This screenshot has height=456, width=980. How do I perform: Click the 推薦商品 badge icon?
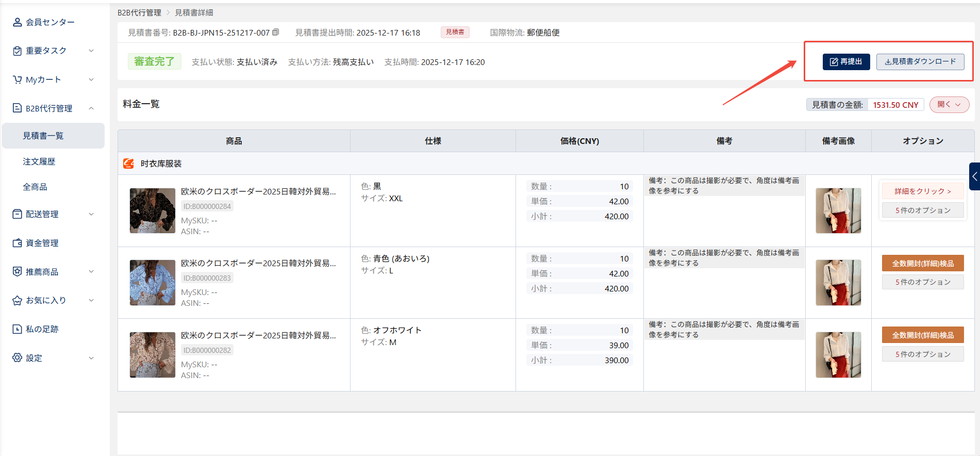[x=17, y=272]
